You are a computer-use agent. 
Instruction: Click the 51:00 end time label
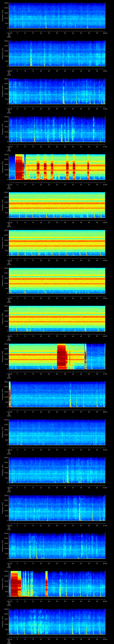pos(105,525)
